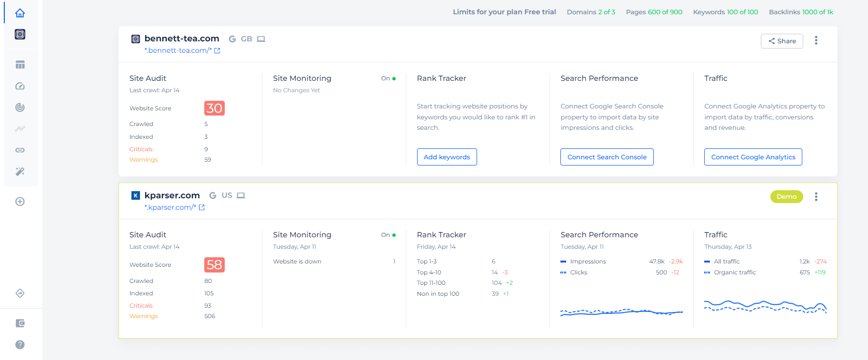The height and width of the screenshot is (360, 868).
Task: Open bennett-tea.com project title
Action: point(182,39)
